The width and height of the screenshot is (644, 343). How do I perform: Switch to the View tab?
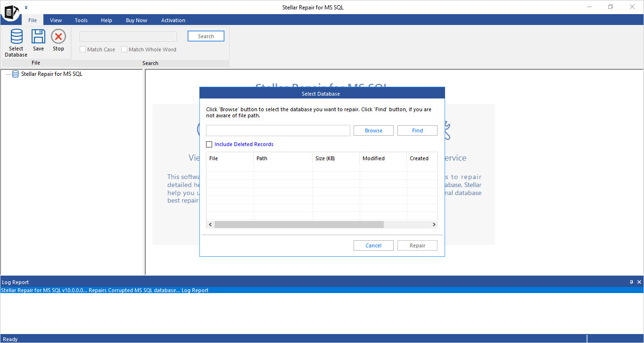[x=56, y=20]
